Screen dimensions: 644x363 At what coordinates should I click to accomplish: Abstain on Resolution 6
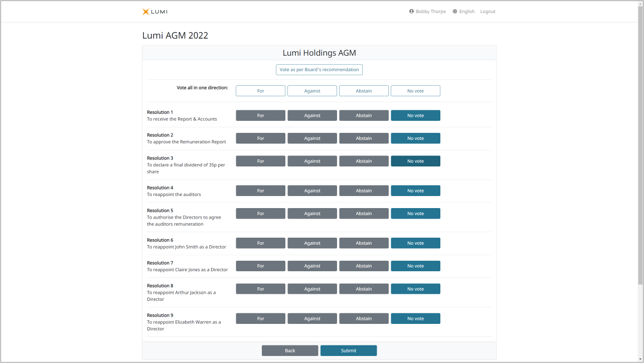tap(364, 243)
